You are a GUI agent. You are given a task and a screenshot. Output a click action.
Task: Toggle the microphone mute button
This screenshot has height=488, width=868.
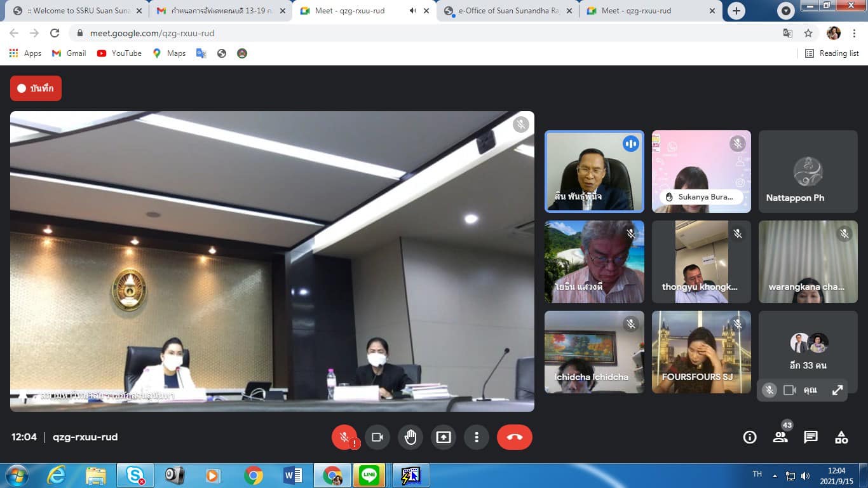[x=344, y=437]
